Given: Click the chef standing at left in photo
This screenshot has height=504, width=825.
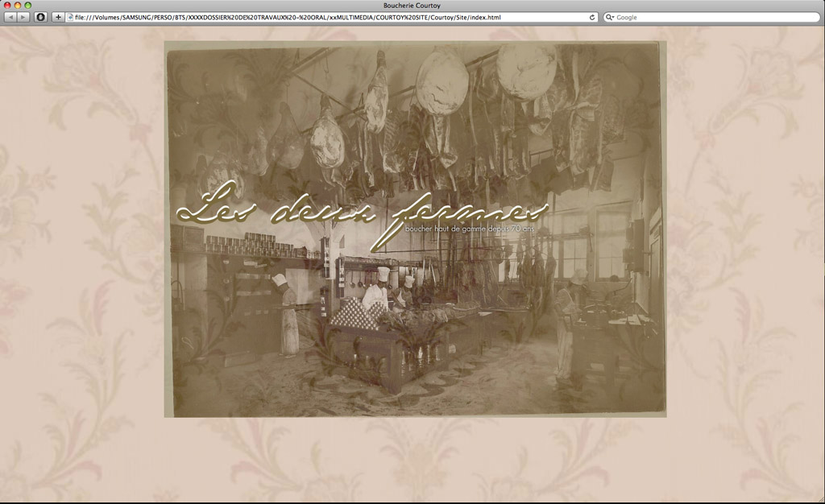Looking at the screenshot, I should (x=287, y=314).
